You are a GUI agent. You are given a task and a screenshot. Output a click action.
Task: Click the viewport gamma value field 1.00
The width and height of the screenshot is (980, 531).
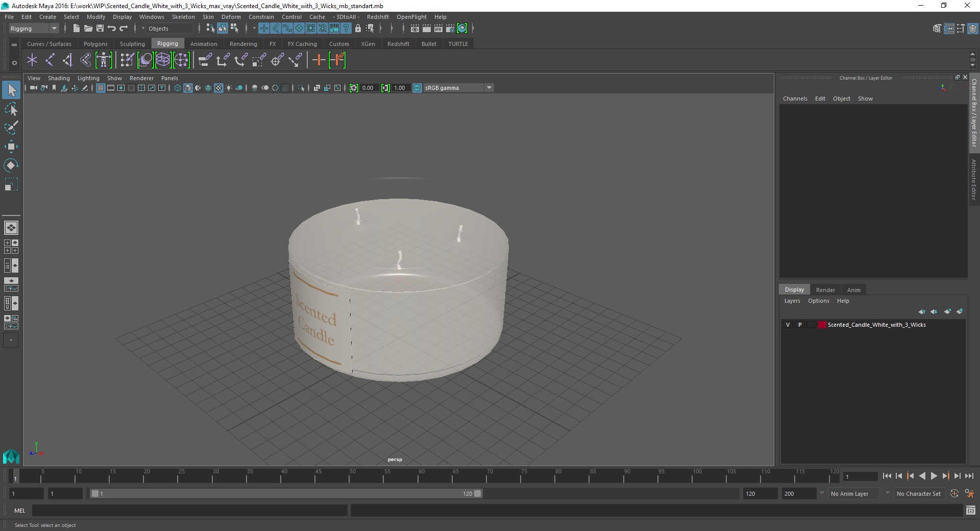click(x=400, y=88)
